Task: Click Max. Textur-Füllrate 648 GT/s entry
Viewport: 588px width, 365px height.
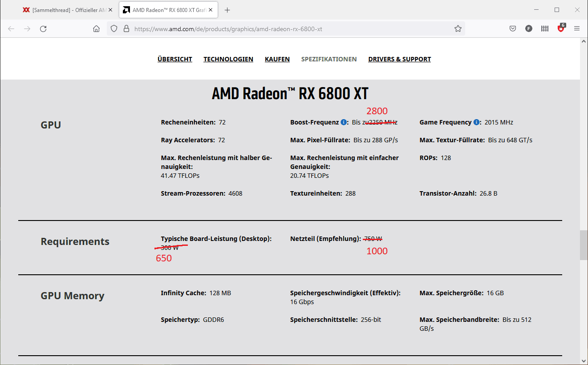Action: click(476, 140)
